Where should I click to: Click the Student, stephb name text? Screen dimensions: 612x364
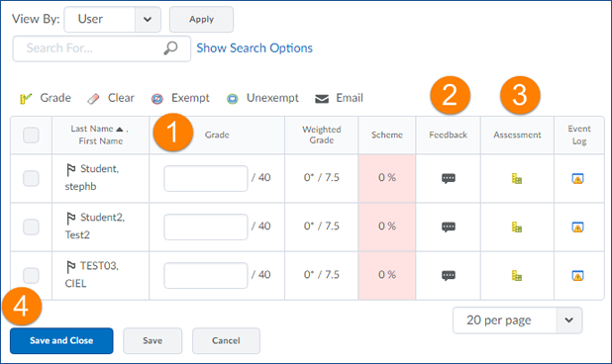click(92, 178)
